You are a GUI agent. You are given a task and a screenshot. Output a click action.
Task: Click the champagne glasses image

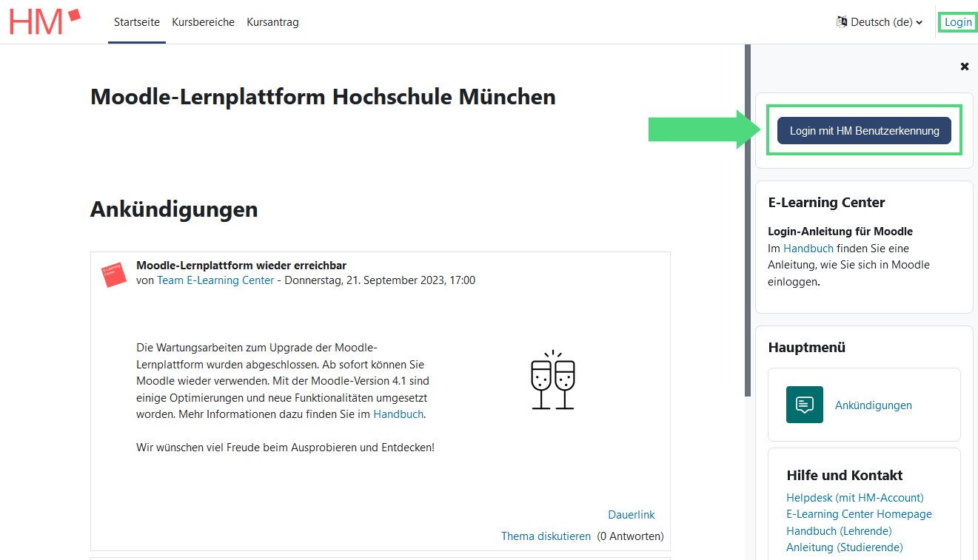tap(553, 380)
